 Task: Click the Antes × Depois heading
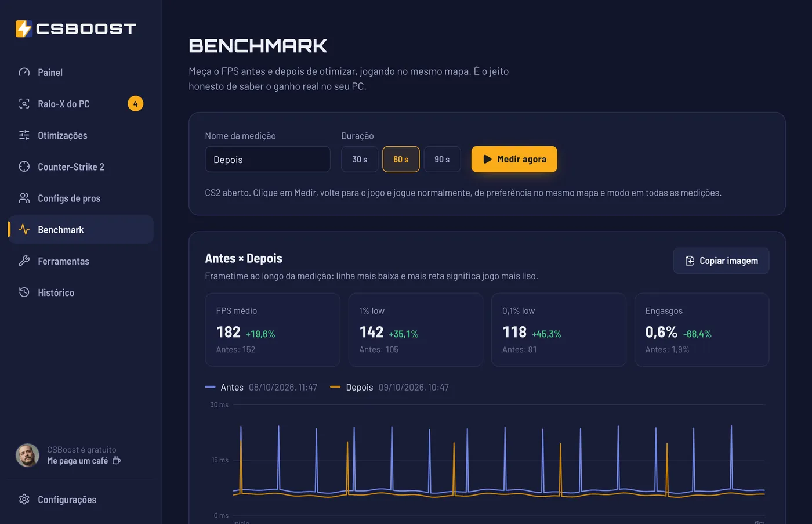click(244, 258)
